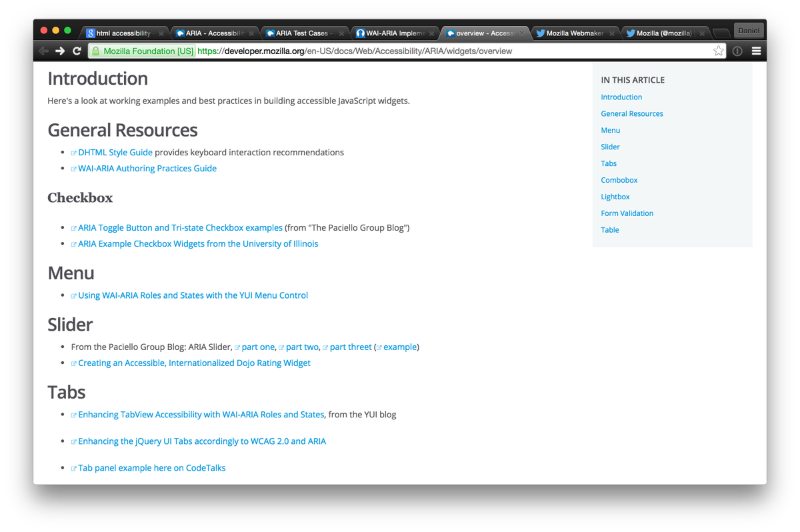
Task: Jump to 'Introduction' in the article sidebar
Action: [621, 97]
